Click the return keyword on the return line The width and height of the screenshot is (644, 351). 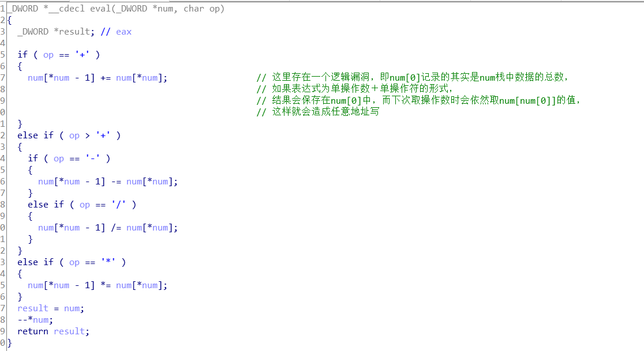point(33,331)
